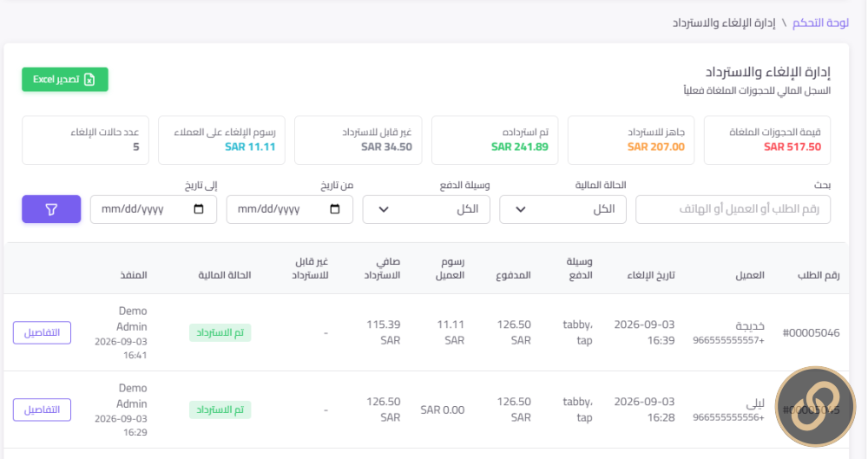Click the 'من تاريخ' date input
This screenshot has height=459, width=868.
[x=290, y=209]
